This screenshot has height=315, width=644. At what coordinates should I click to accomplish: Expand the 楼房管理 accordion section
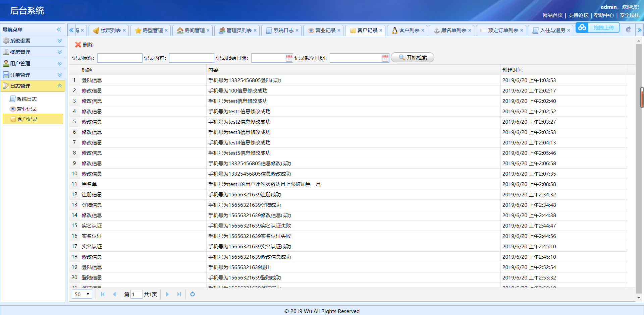pyautogui.click(x=33, y=52)
